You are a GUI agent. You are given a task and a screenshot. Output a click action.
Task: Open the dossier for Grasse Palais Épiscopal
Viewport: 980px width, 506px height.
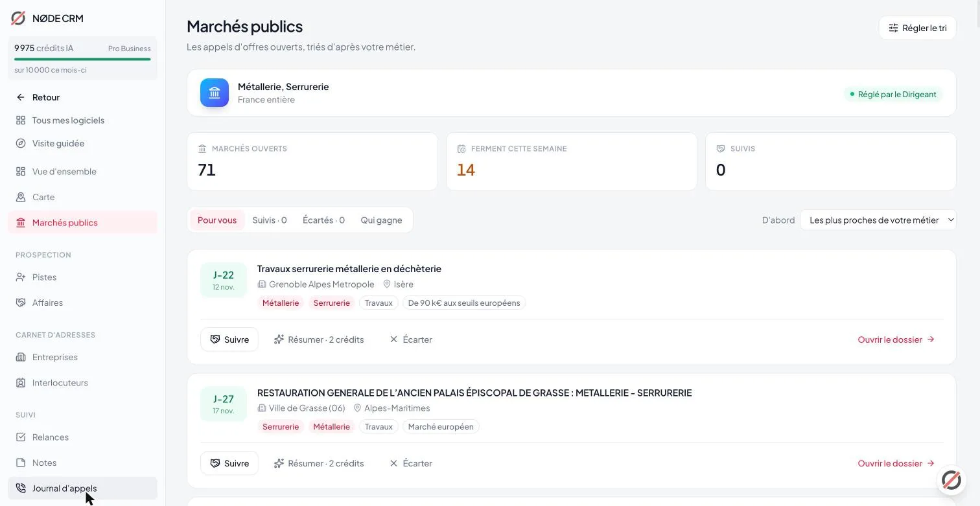coord(896,463)
